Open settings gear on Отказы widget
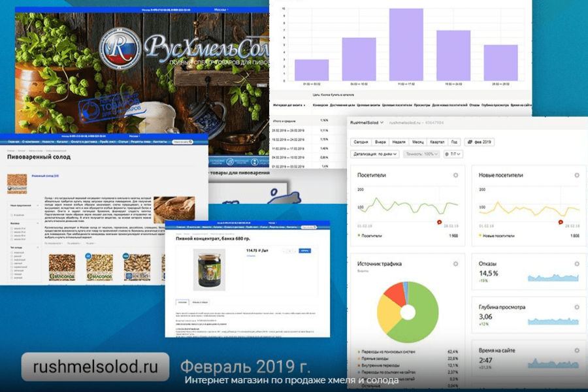This screenshot has height=392, width=588. click(x=577, y=264)
